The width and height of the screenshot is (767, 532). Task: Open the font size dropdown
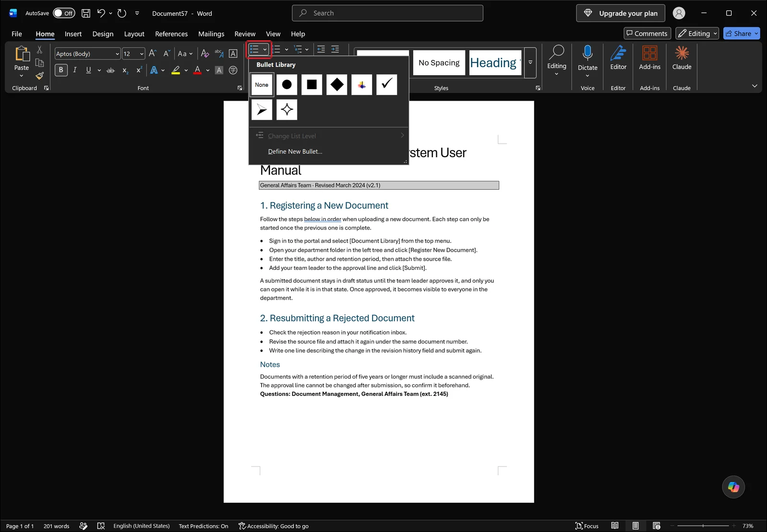tap(142, 54)
